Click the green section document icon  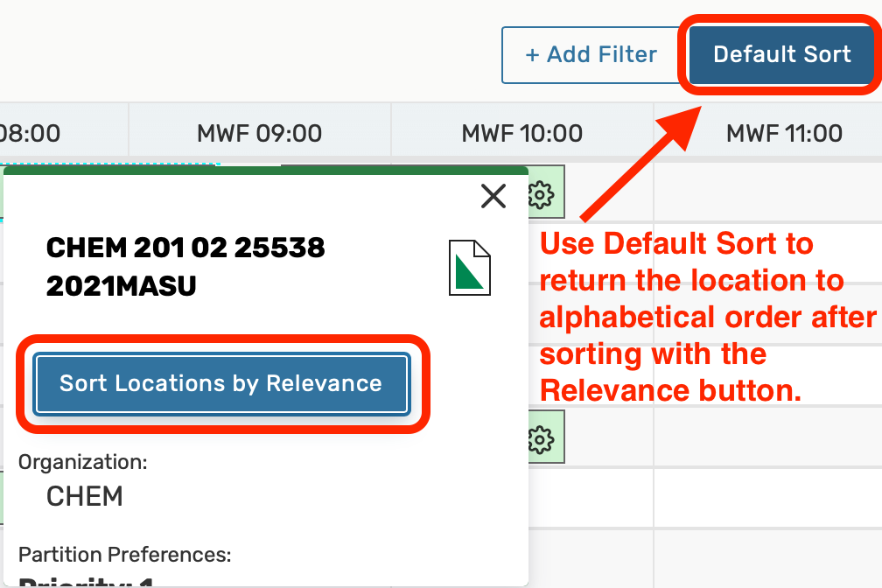click(x=469, y=268)
